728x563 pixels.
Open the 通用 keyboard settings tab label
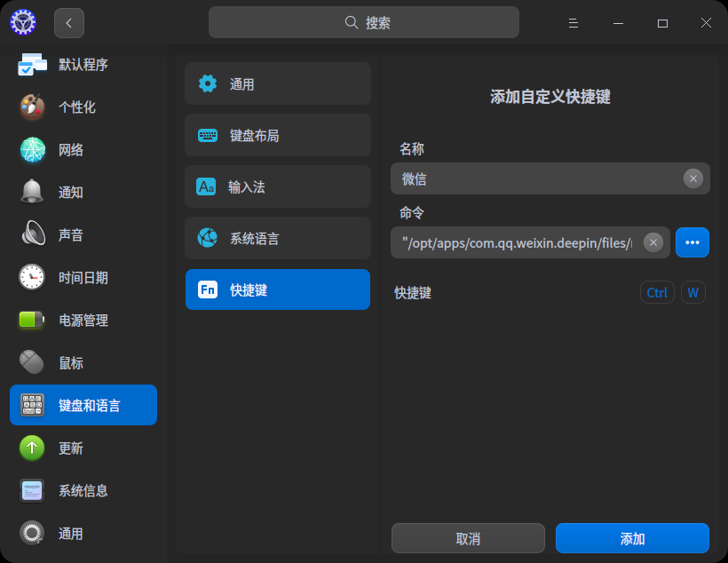(241, 84)
